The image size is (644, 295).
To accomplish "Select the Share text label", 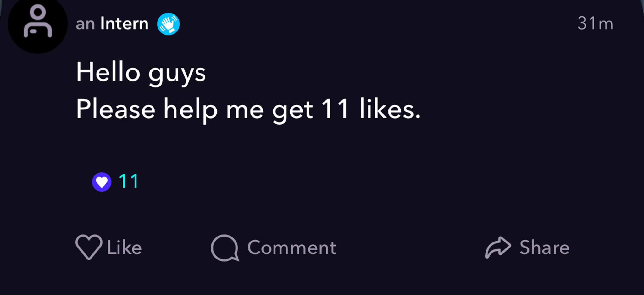I will (x=544, y=247).
